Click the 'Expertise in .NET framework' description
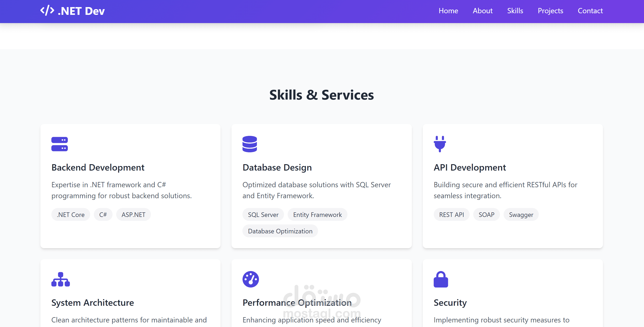Viewport: 644px width, 327px height. (x=121, y=190)
